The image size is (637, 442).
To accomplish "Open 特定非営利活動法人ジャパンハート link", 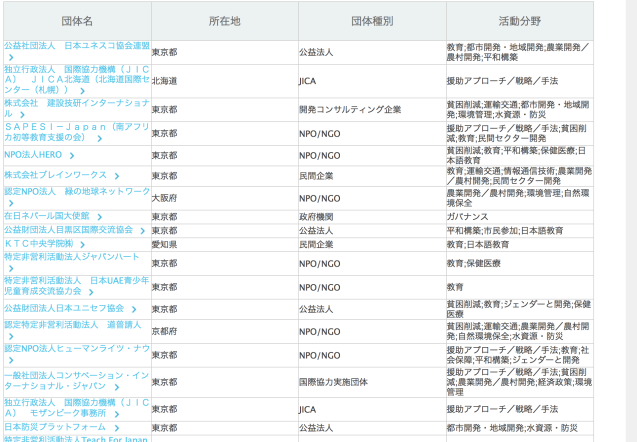I will 72,257.
